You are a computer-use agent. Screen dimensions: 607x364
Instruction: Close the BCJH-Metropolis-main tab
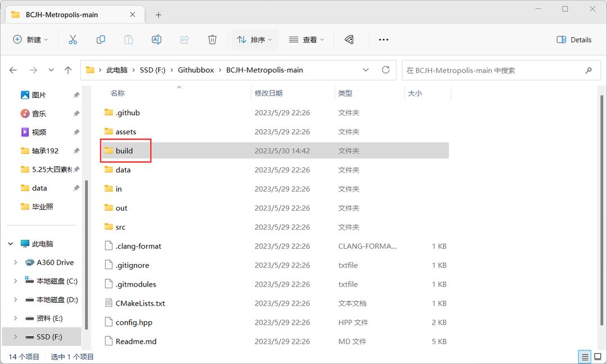[x=133, y=14]
